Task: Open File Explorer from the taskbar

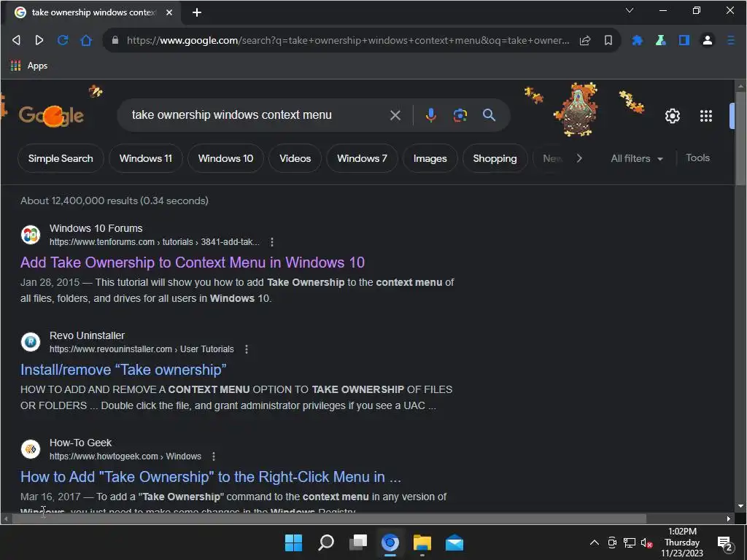Action: [x=422, y=542]
